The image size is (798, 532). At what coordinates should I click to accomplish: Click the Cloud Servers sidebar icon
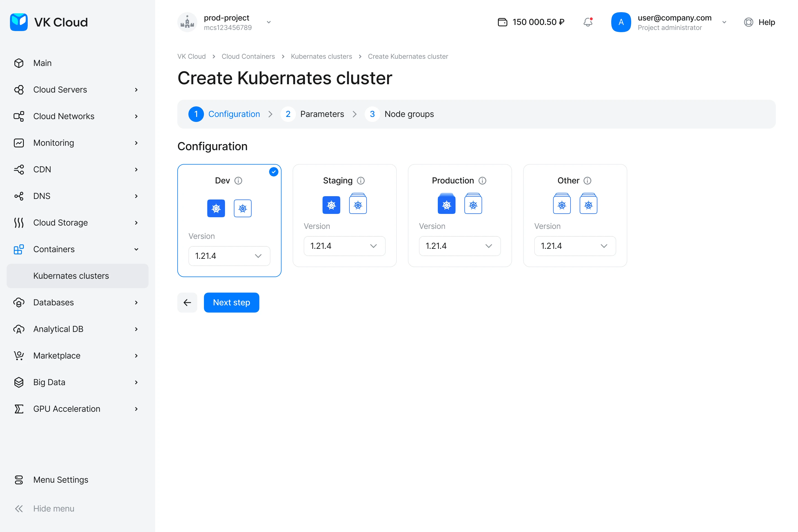pos(19,89)
